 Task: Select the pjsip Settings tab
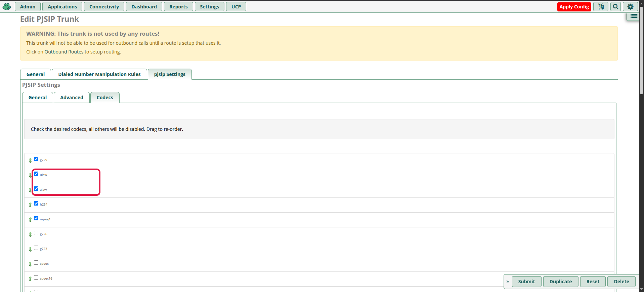(x=170, y=74)
